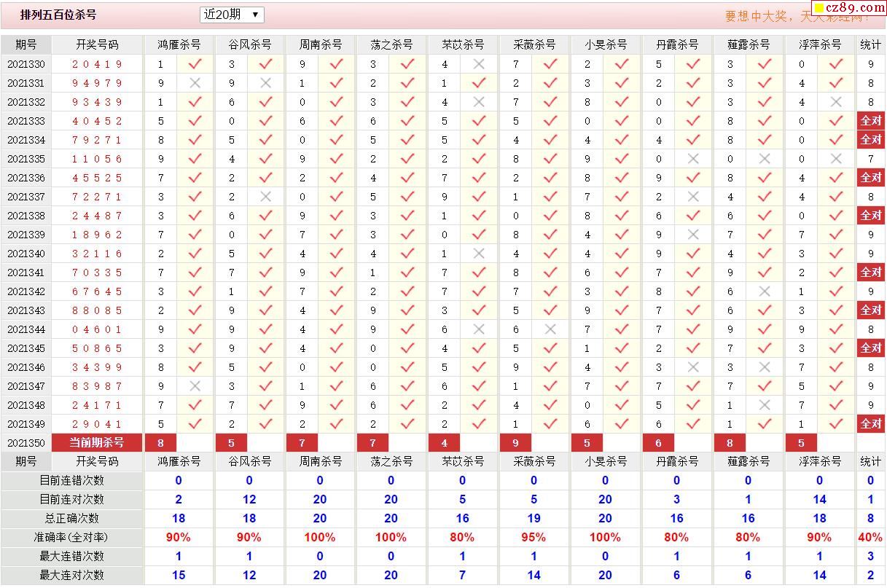Click the X mark for 丹霞杀号 in row 2021346

693,367
